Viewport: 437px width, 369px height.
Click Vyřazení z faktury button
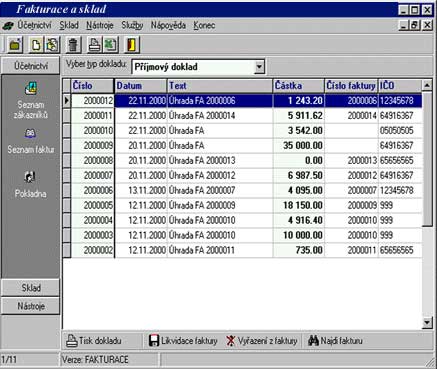pyautogui.click(x=262, y=341)
